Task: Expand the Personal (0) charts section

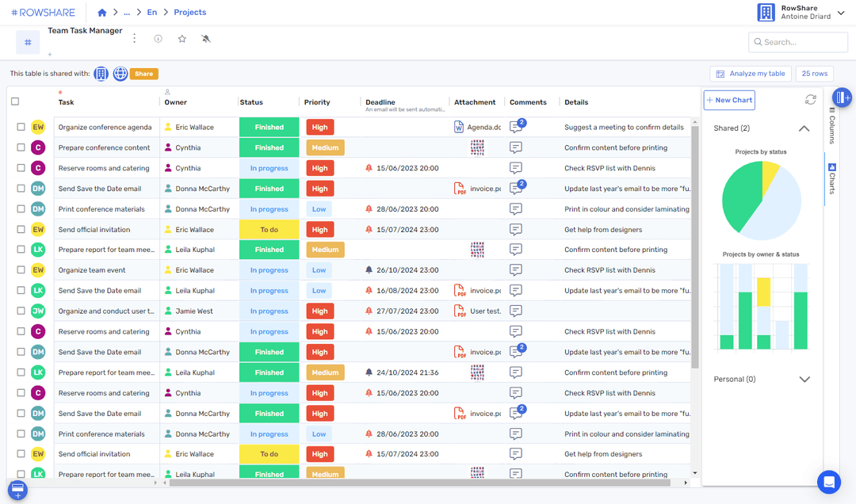Action: [804, 379]
